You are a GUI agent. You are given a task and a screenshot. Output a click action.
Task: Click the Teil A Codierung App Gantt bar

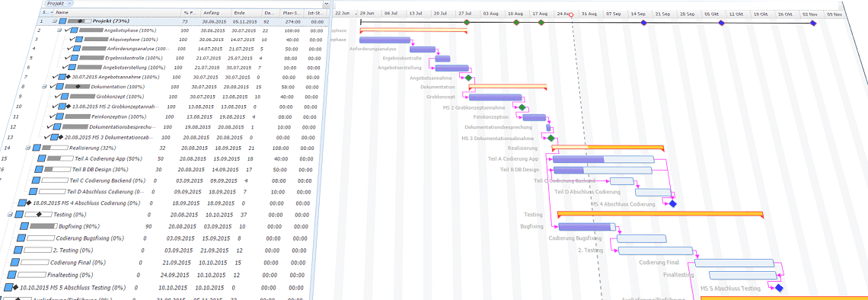coord(603,159)
